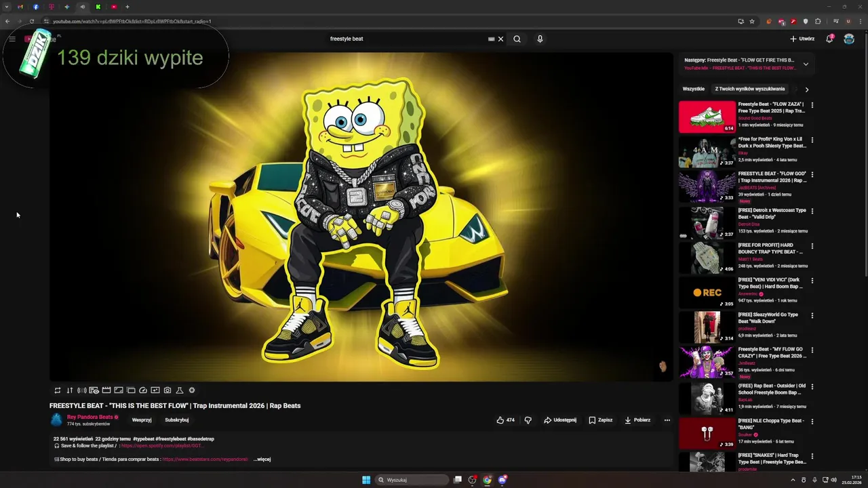The image size is (868, 488).
Task: Click the 'Pobierz' download button
Action: (637, 420)
